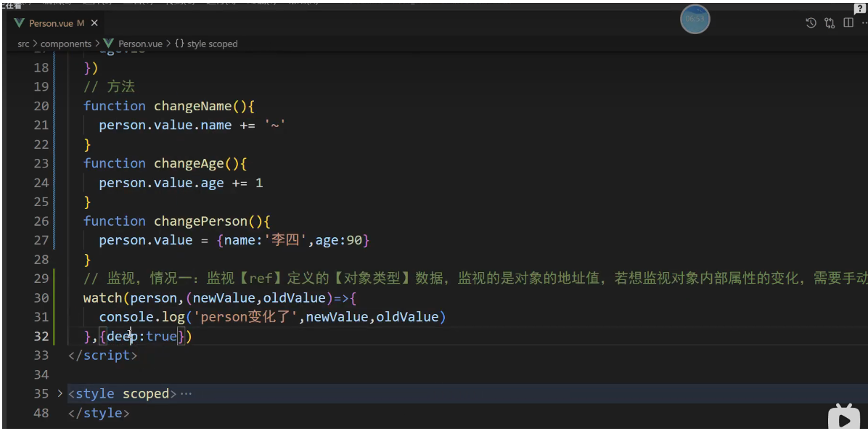Open the src breadcrumb segment
Screen dimensions: 868x431
(22, 44)
